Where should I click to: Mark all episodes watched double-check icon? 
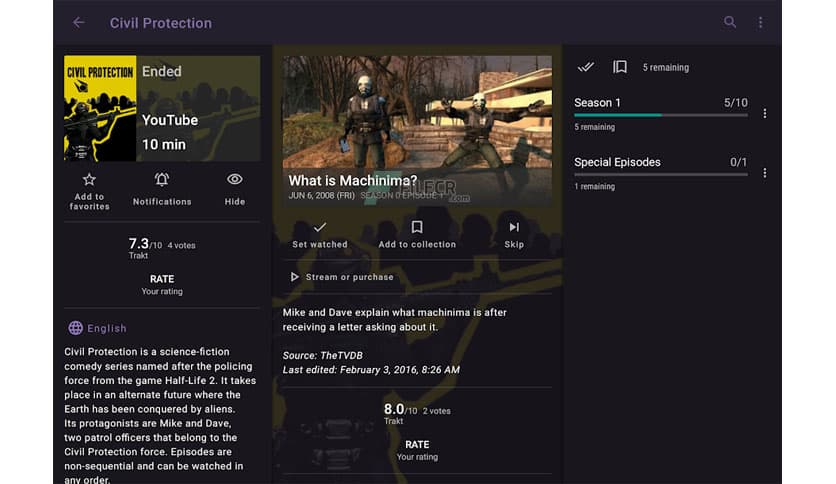(587, 67)
